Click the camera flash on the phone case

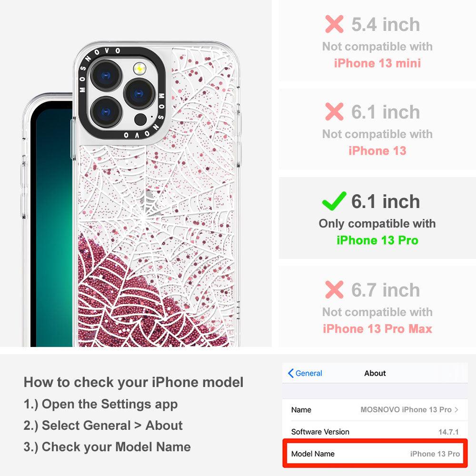[139, 68]
